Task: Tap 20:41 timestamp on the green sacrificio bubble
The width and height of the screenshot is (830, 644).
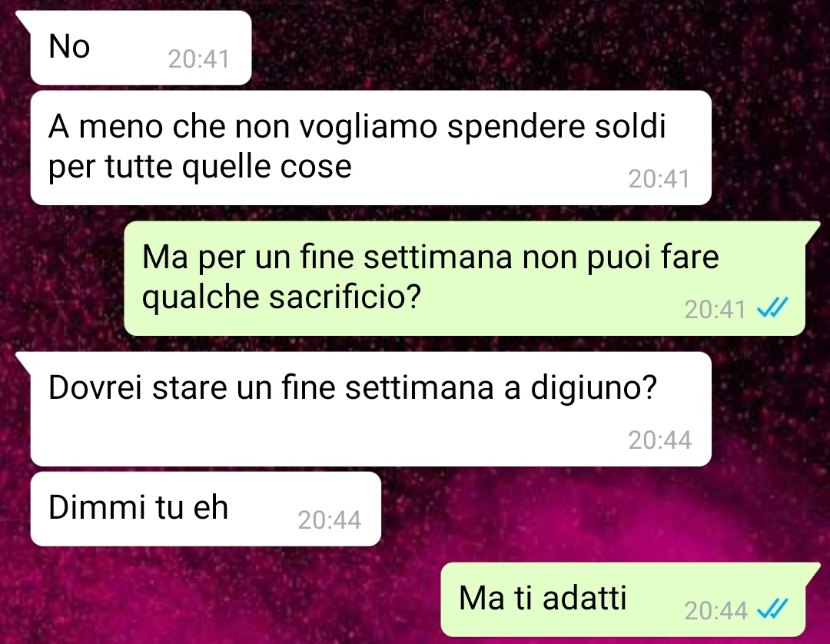Action: (x=715, y=310)
